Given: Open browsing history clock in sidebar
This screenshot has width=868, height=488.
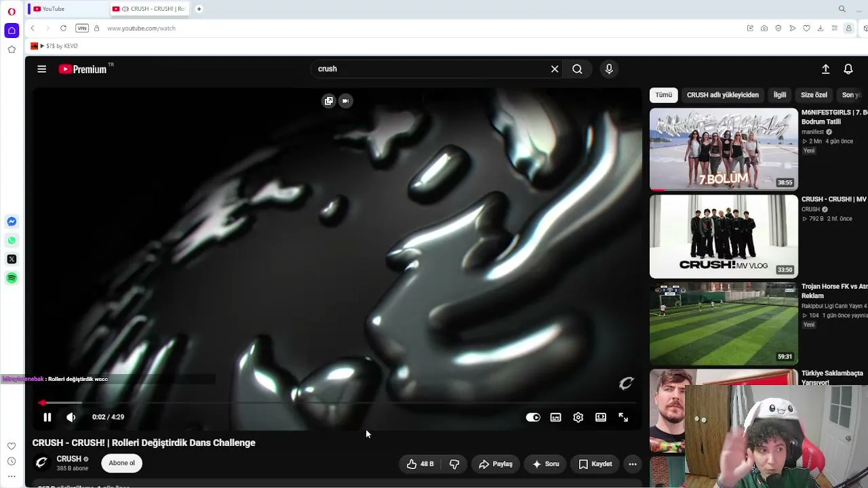Looking at the screenshot, I should (x=12, y=462).
